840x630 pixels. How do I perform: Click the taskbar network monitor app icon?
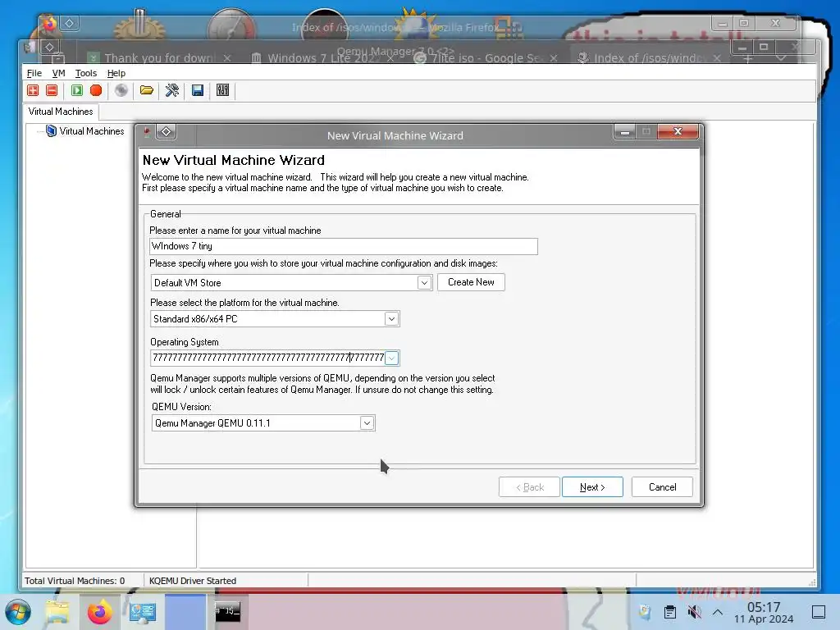click(x=142, y=612)
